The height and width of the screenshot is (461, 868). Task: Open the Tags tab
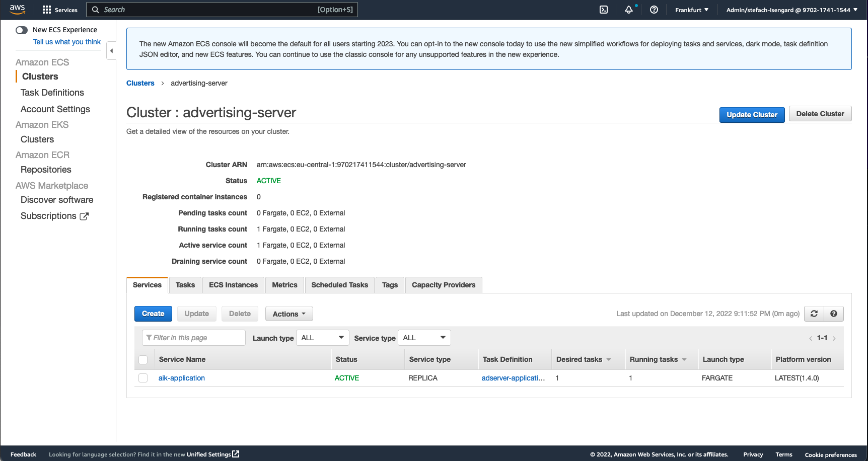[x=390, y=285]
